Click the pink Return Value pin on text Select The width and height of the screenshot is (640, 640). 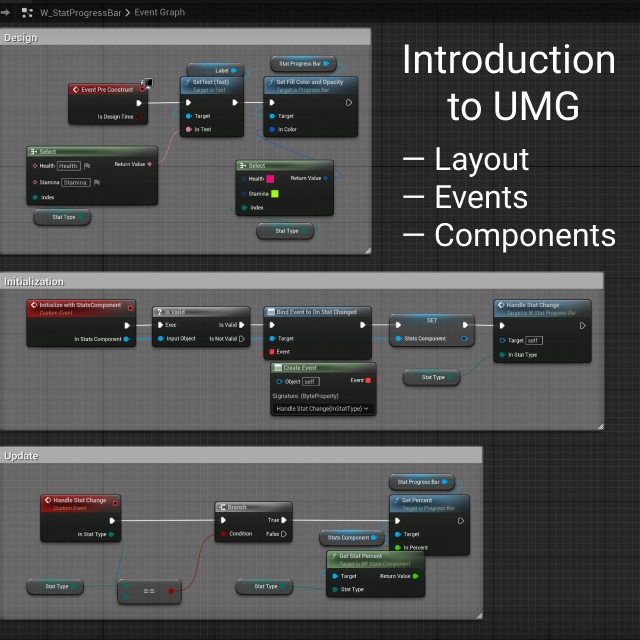tap(150, 164)
